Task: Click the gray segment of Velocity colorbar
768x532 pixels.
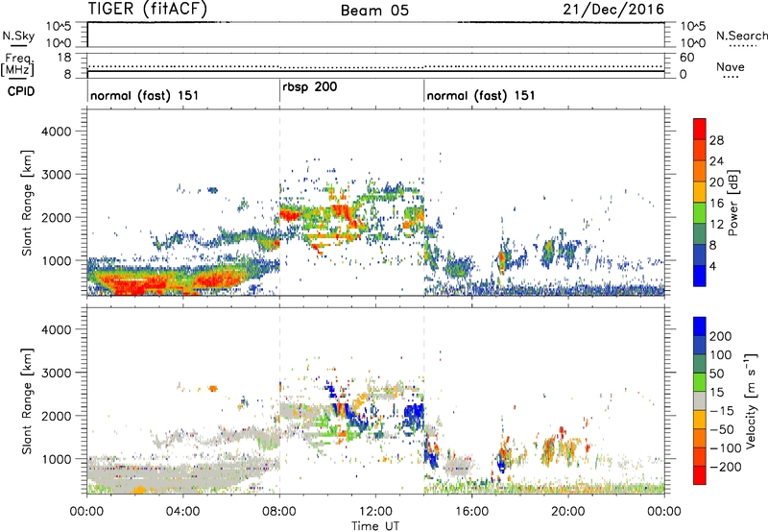Action: (x=700, y=400)
